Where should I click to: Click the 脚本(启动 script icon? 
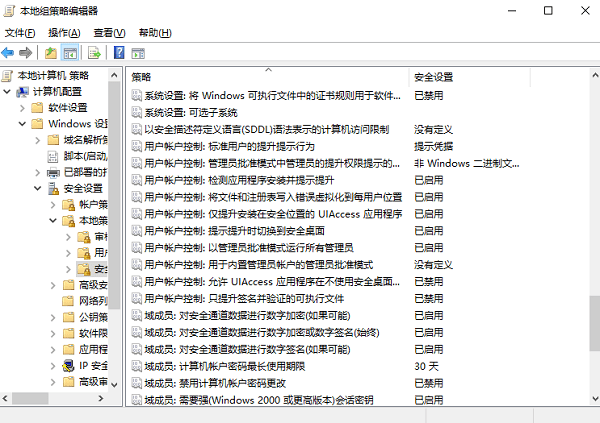52,156
